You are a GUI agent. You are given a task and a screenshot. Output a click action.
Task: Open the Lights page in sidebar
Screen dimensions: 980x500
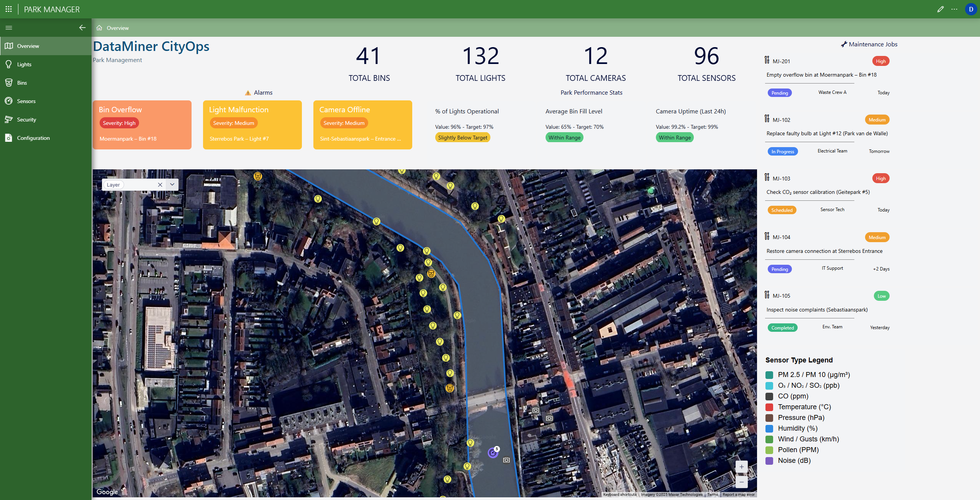pyautogui.click(x=24, y=64)
